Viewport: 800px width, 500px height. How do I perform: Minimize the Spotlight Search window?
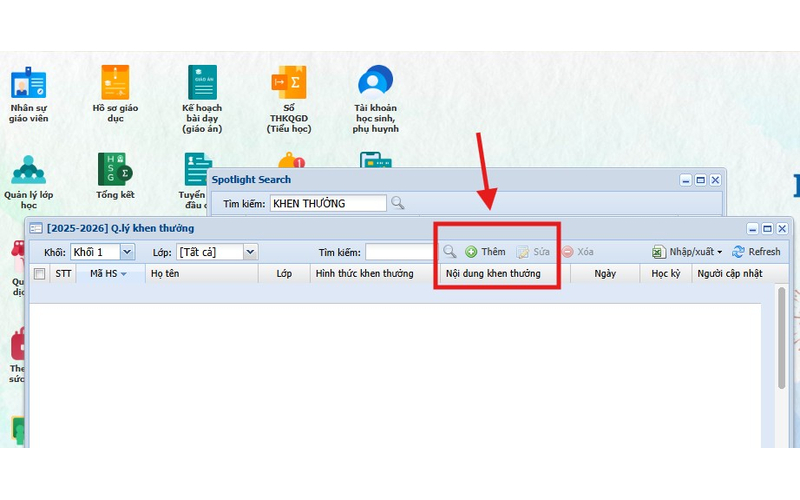pyautogui.click(x=686, y=180)
